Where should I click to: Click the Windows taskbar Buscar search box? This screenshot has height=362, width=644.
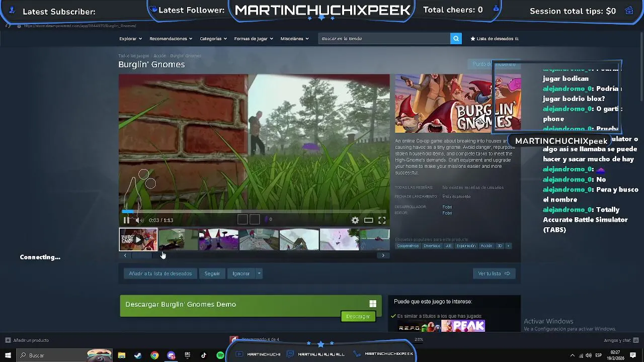pyautogui.click(x=65, y=355)
